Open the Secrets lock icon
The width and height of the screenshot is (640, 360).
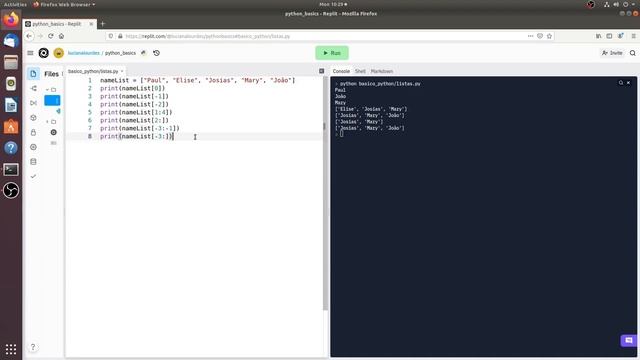pyautogui.click(x=33, y=132)
